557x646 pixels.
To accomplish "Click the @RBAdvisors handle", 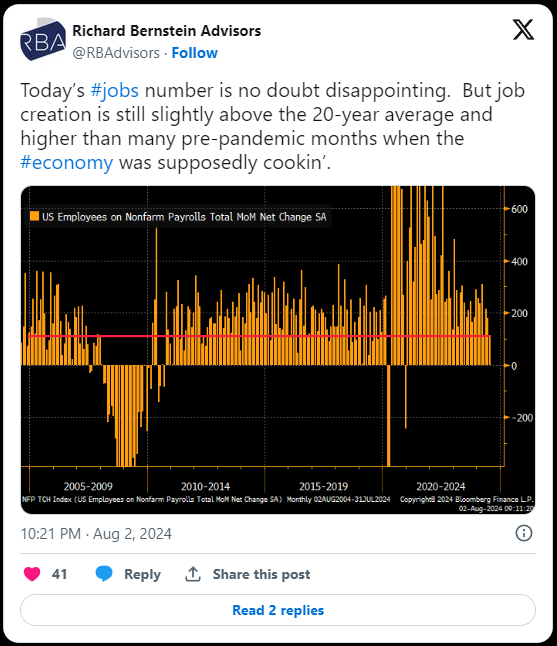I will (x=116, y=53).
